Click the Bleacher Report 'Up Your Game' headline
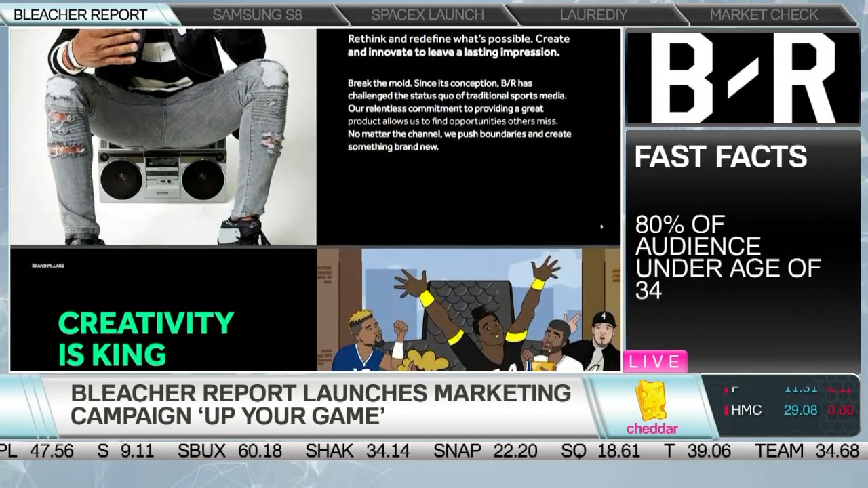The image size is (868, 488). pyautogui.click(x=321, y=404)
